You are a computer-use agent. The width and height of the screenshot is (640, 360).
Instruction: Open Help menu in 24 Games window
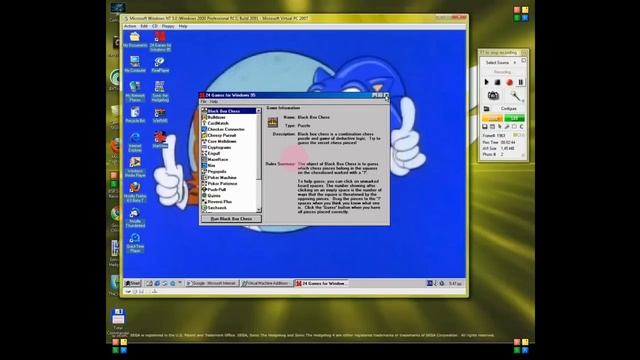[213, 102]
